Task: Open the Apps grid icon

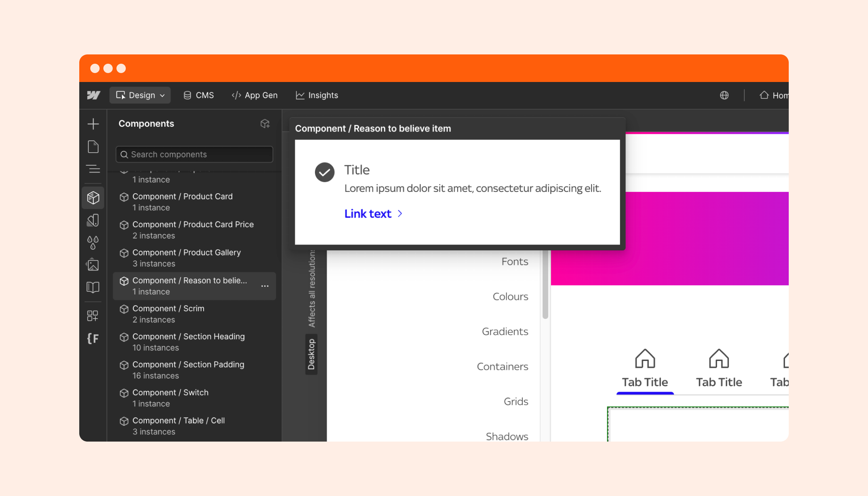Action: pyautogui.click(x=93, y=316)
